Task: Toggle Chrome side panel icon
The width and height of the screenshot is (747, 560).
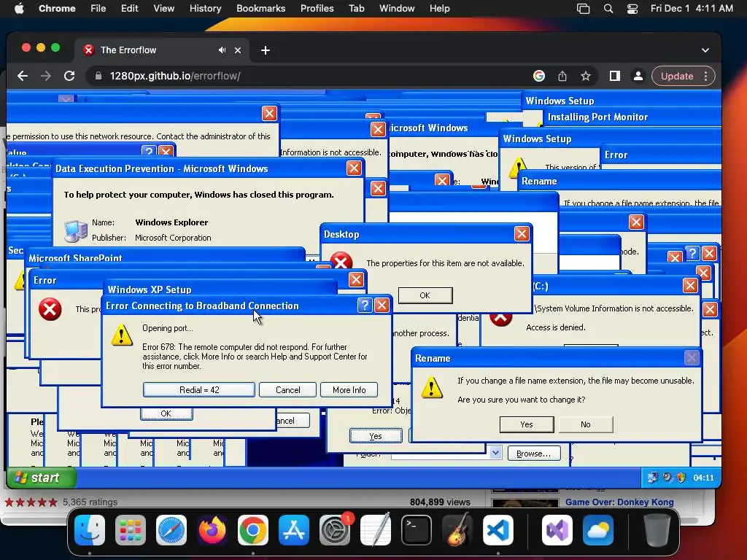Action: (614, 76)
